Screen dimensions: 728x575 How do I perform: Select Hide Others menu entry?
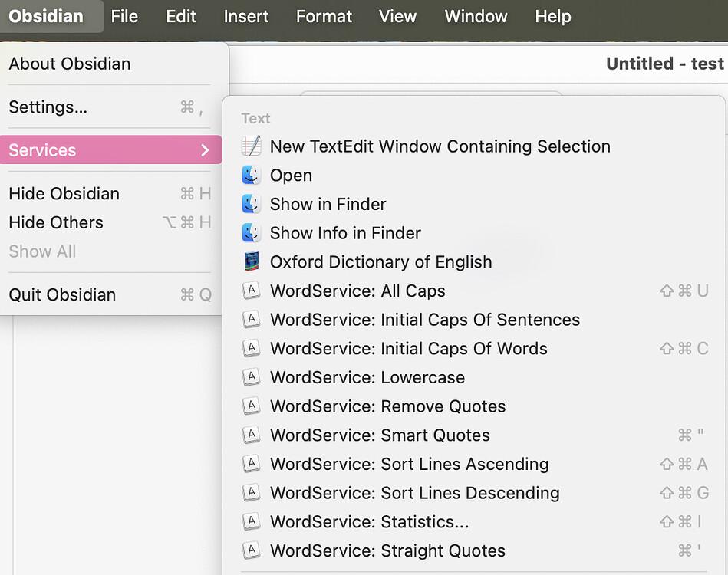(56, 223)
